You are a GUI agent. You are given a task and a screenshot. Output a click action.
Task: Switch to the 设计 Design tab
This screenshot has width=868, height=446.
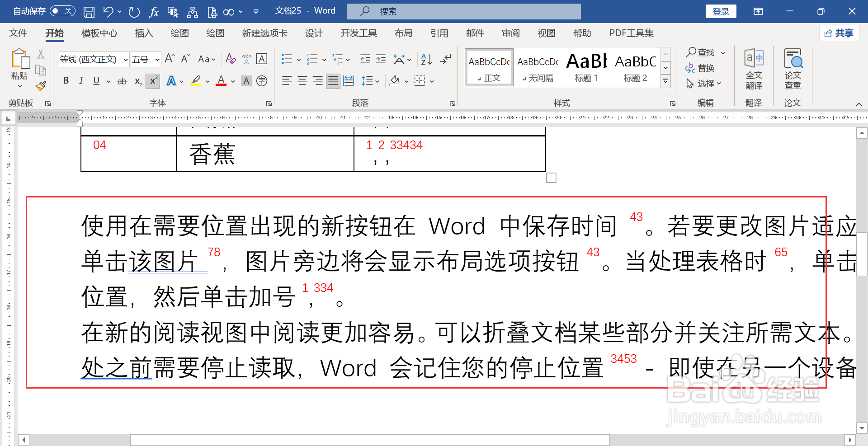click(x=314, y=33)
